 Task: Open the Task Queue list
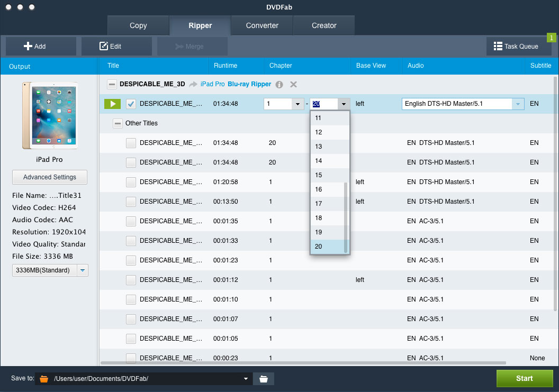tap(519, 47)
